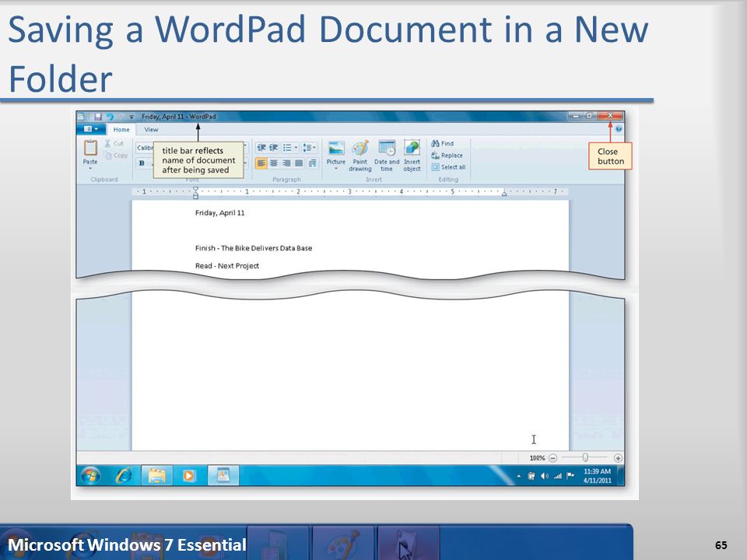Switch to the Home ribbon tab
This screenshot has width=747, height=560.
click(121, 130)
